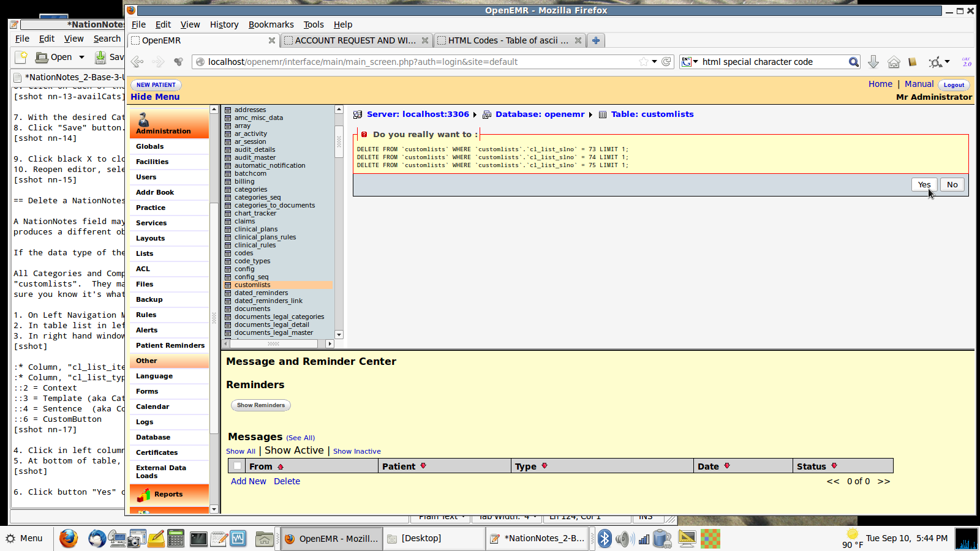The height and width of the screenshot is (551, 980).
Task: Open the Administration section icon in sidebar
Action: [143, 119]
